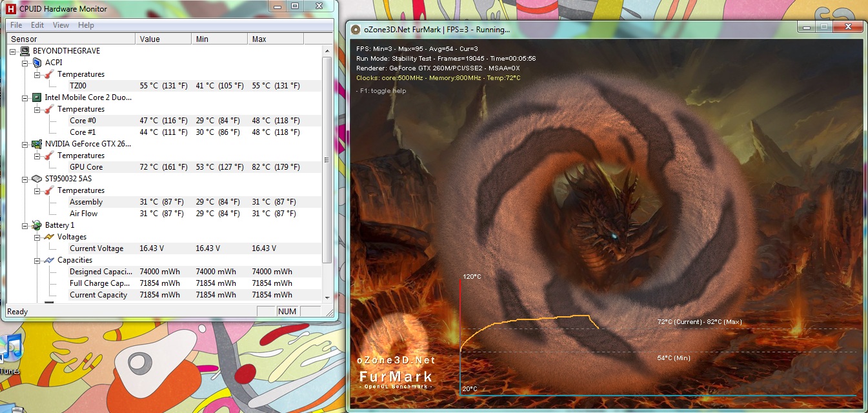Click the Max column header
Viewport: 868px width, 413px height.
[x=276, y=39]
